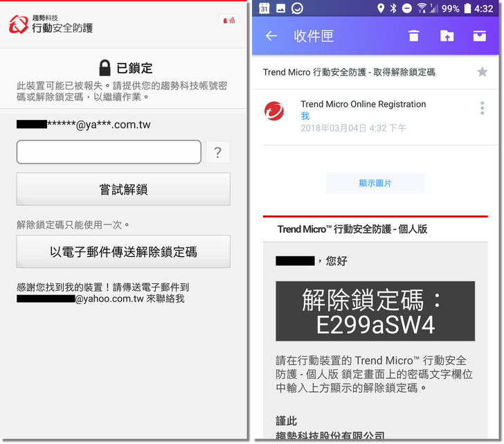Tap the date 2018年03月04日 4:32 下午
504x444 pixels.
(353, 128)
